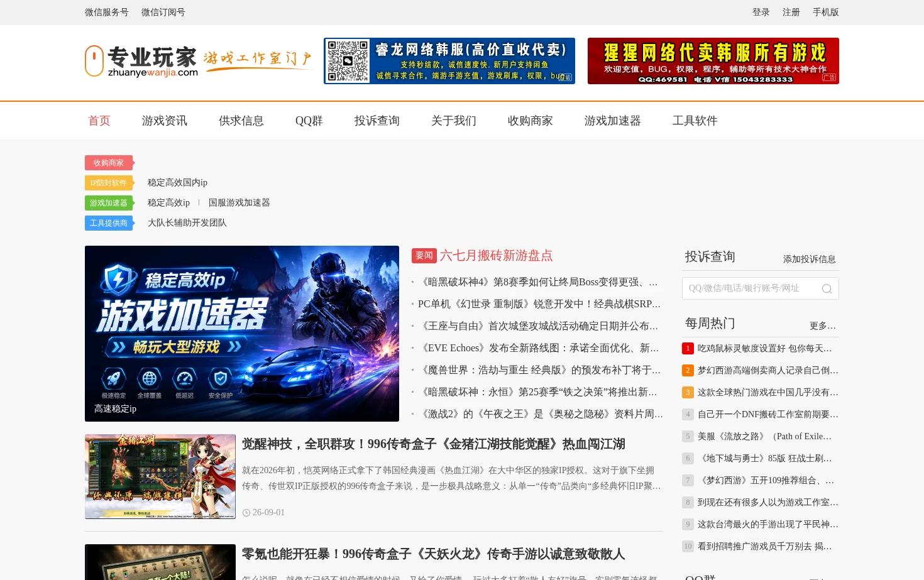Open hot item 3 这款全球热门游戏
This screenshot has height=580, width=924.
pyautogui.click(x=768, y=392)
